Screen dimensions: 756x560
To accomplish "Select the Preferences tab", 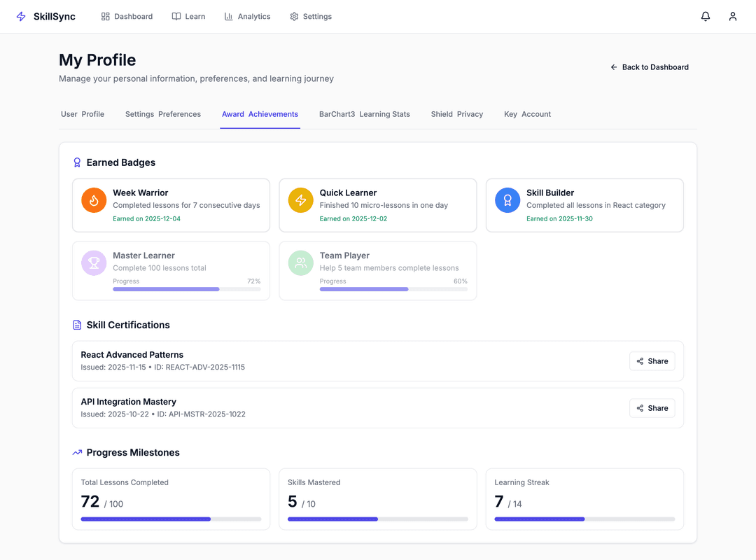I will click(163, 114).
